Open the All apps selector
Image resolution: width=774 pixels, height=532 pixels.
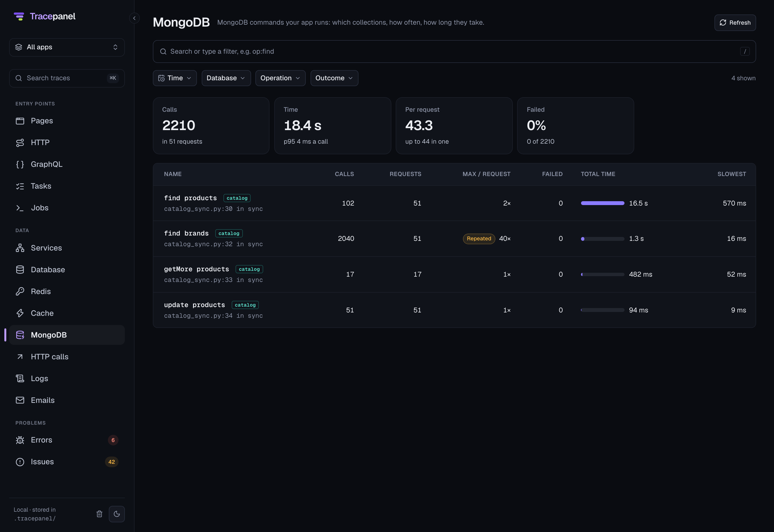(67, 47)
